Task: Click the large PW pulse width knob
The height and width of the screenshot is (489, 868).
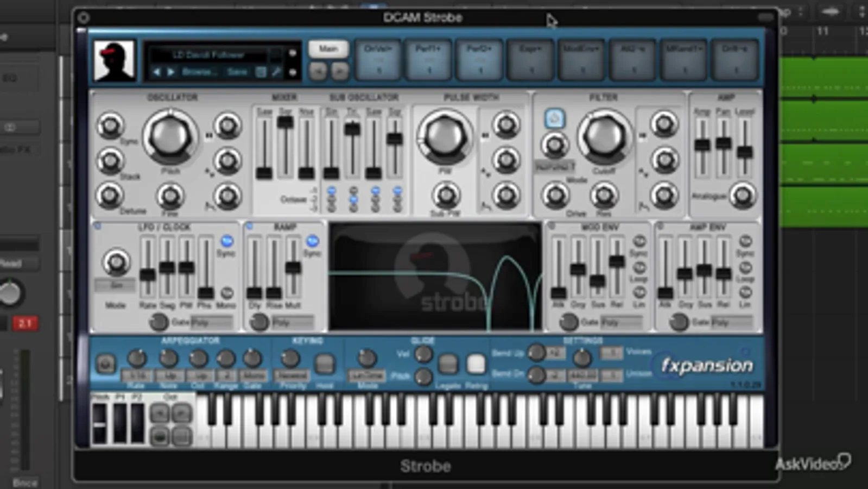Action: tap(445, 136)
